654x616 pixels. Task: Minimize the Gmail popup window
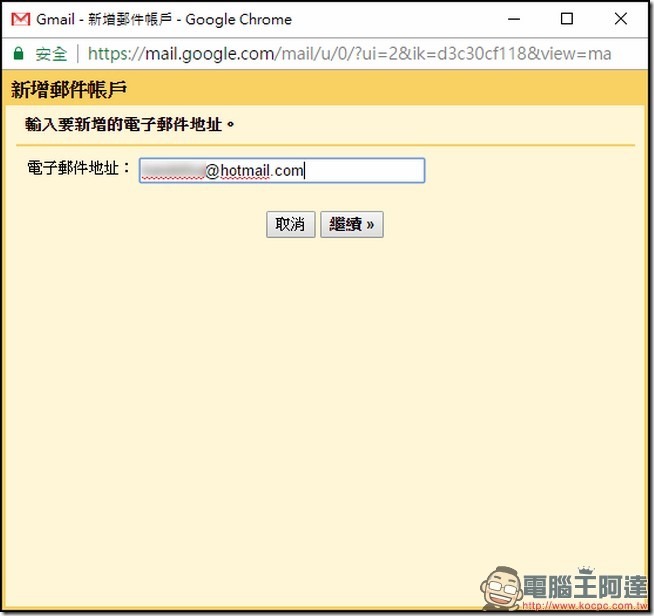click(514, 19)
